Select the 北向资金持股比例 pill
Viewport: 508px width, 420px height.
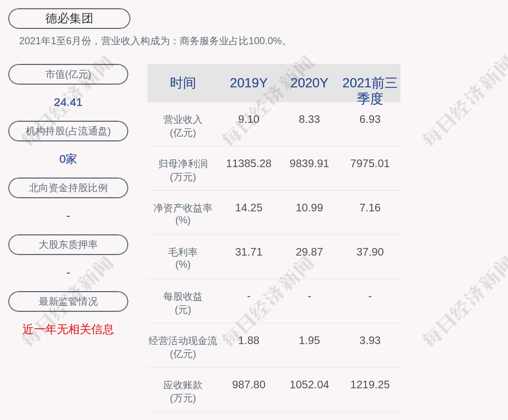click(68, 188)
